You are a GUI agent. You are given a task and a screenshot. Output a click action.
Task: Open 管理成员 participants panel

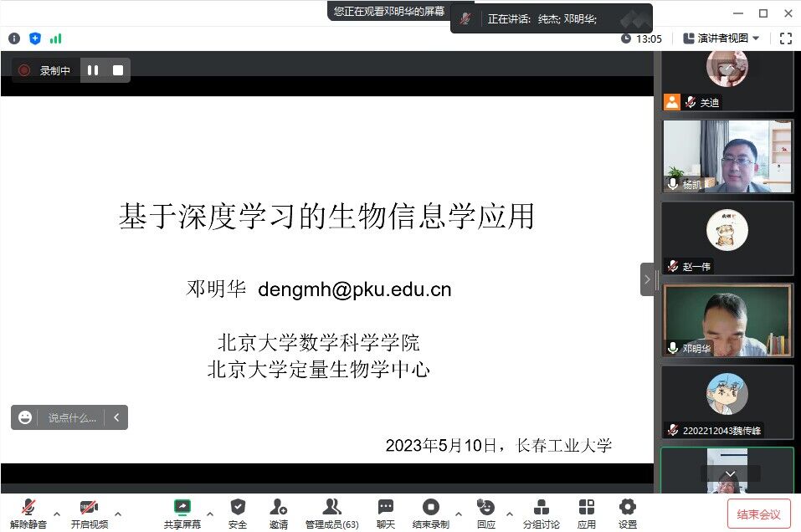[331, 508]
